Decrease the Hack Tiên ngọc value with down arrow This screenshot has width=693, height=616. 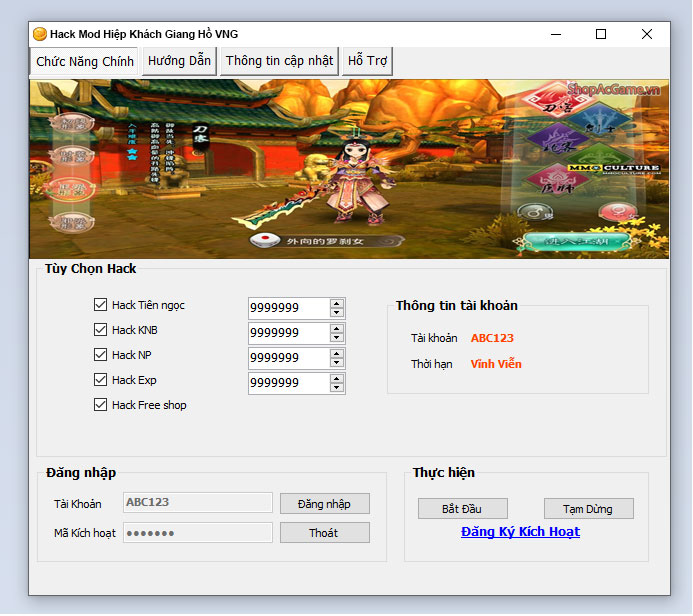pyautogui.click(x=337, y=312)
